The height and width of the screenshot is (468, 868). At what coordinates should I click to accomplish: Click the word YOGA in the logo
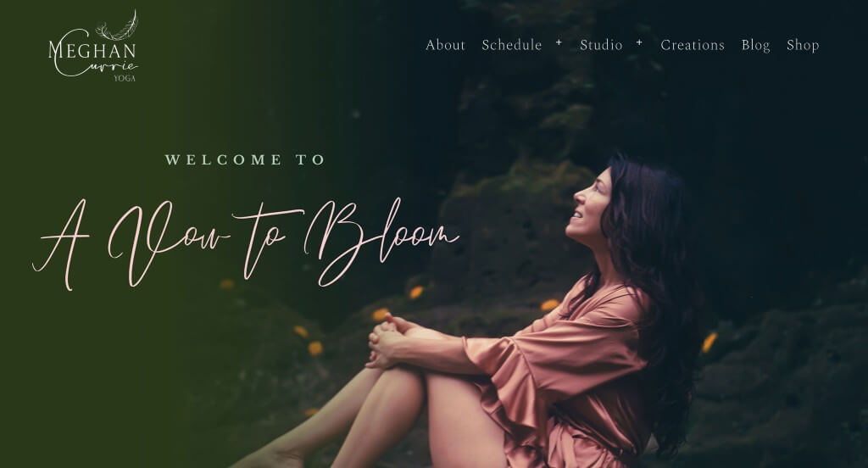(x=125, y=79)
